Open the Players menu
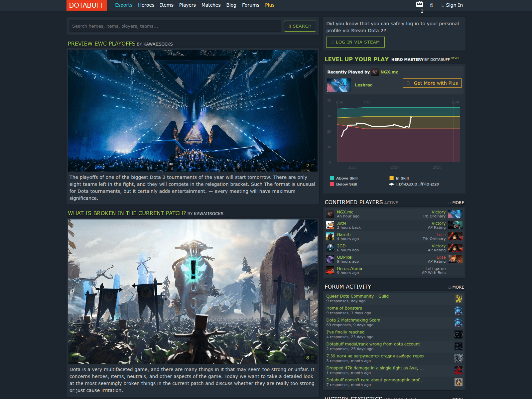 [x=188, y=5]
